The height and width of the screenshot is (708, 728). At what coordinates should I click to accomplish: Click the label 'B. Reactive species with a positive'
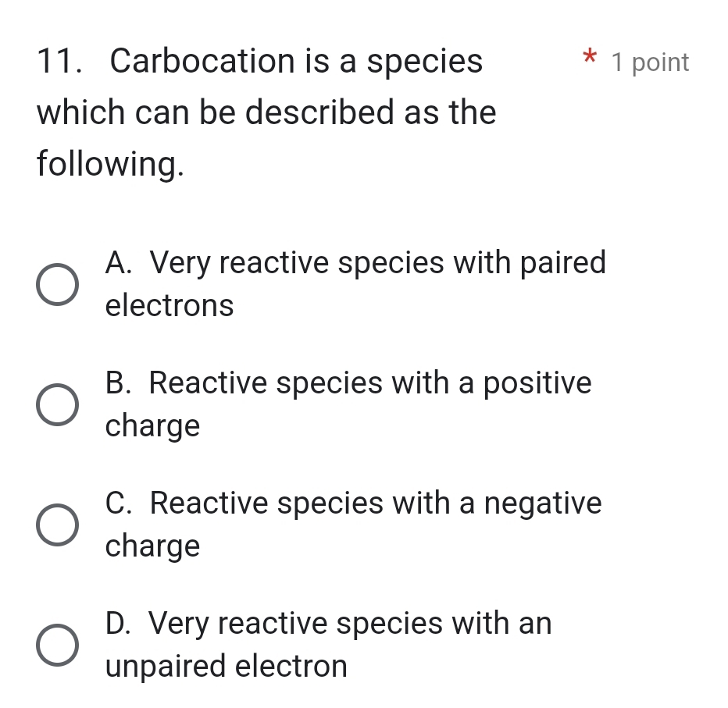click(348, 383)
